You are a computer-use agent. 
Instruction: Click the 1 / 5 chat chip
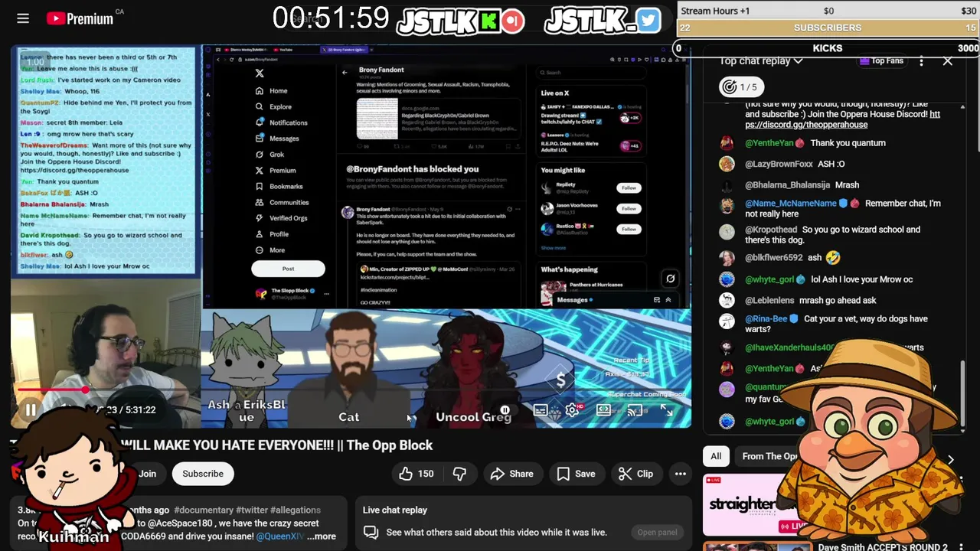[742, 86]
